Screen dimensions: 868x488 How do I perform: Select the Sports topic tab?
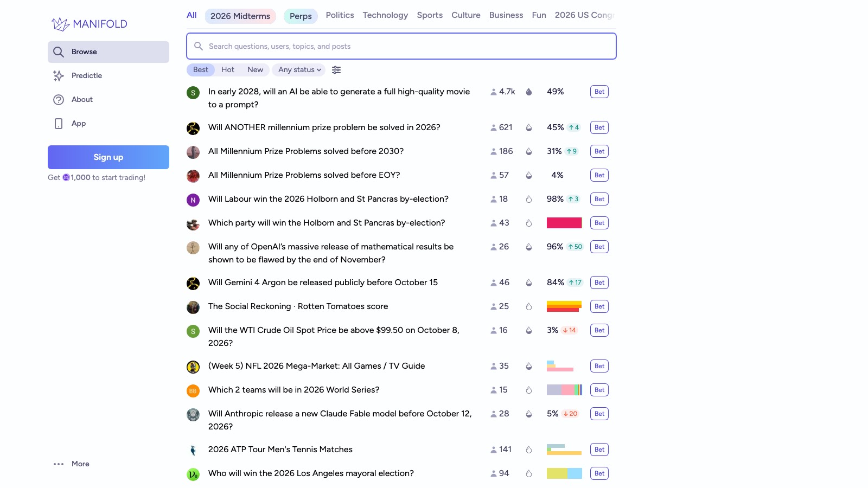pyautogui.click(x=430, y=15)
